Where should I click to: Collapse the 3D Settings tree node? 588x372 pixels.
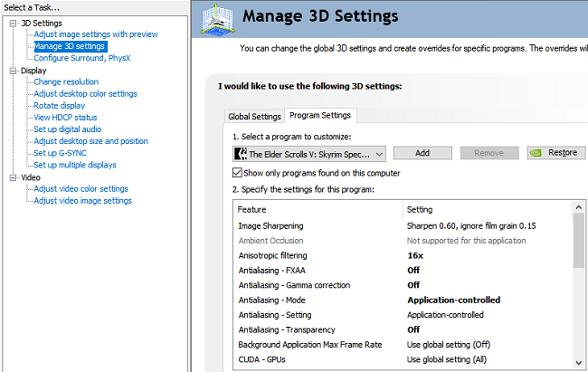pyautogui.click(x=14, y=23)
